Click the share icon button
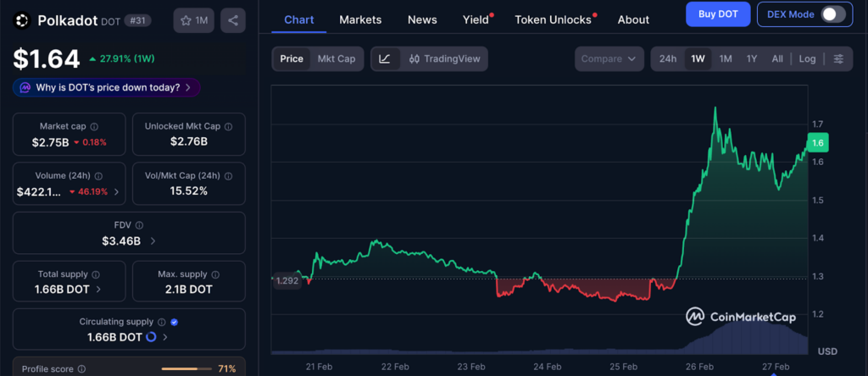 [233, 20]
